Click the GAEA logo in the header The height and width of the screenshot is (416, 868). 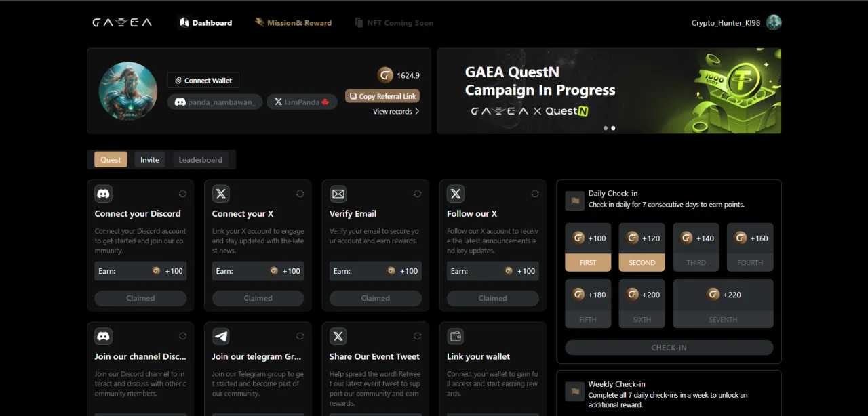pos(122,22)
